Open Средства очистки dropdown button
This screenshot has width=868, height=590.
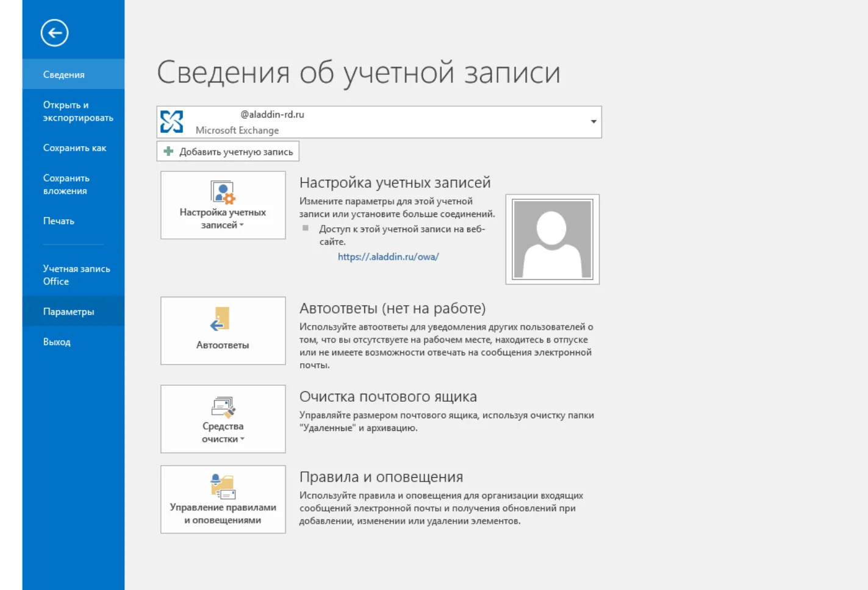coord(223,419)
